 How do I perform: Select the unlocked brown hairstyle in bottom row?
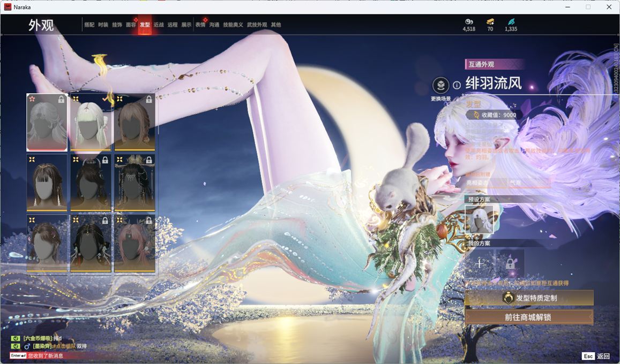coord(47,243)
